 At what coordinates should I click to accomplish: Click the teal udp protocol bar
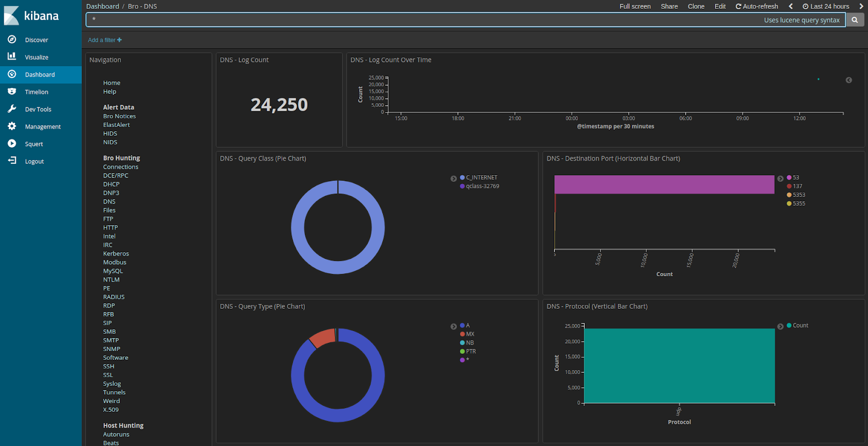pos(679,366)
